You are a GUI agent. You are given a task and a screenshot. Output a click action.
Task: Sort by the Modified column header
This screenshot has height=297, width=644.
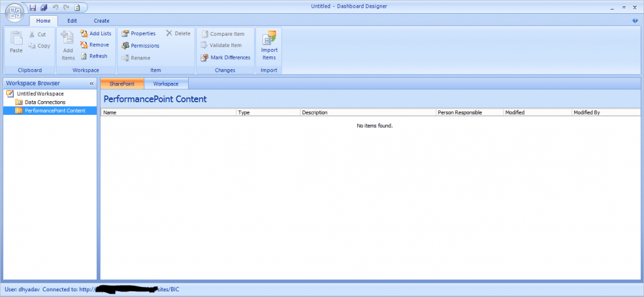click(x=538, y=112)
